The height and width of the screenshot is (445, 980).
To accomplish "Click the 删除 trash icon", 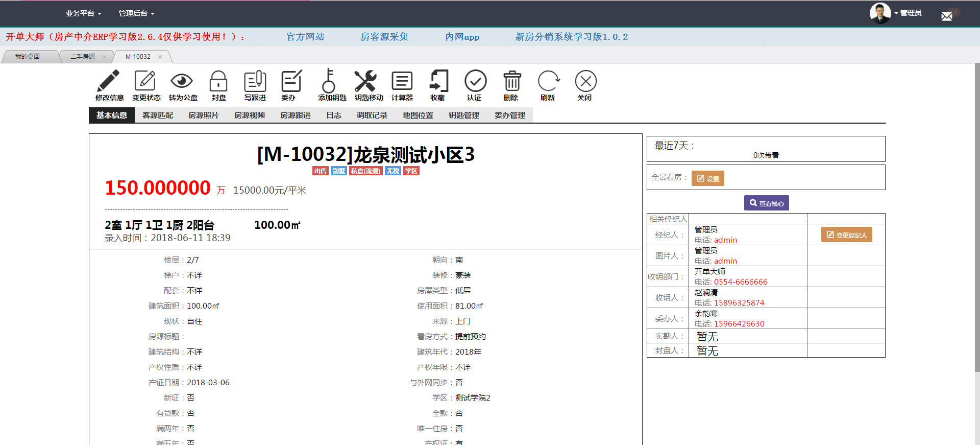I will coord(512,81).
